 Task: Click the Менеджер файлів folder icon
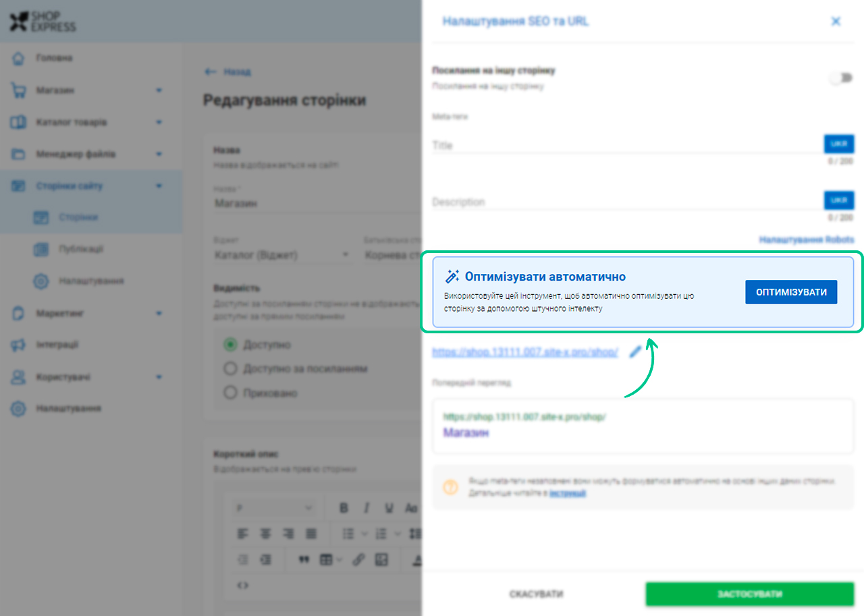(18, 155)
